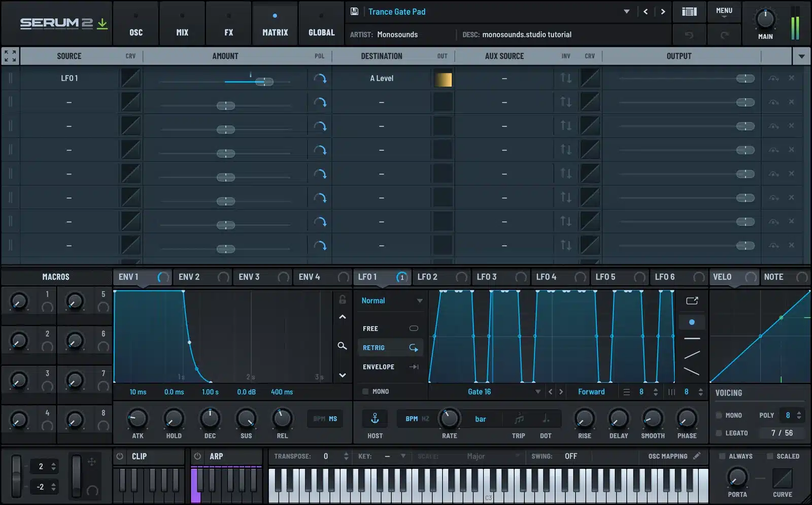Click the OSC MAPPING pencil icon
This screenshot has width=812, height=505.
[x=697, y=456]
